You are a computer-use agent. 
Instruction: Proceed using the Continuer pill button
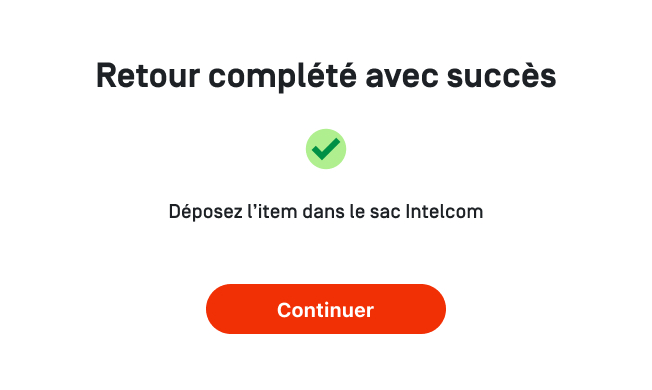[326, 309]
